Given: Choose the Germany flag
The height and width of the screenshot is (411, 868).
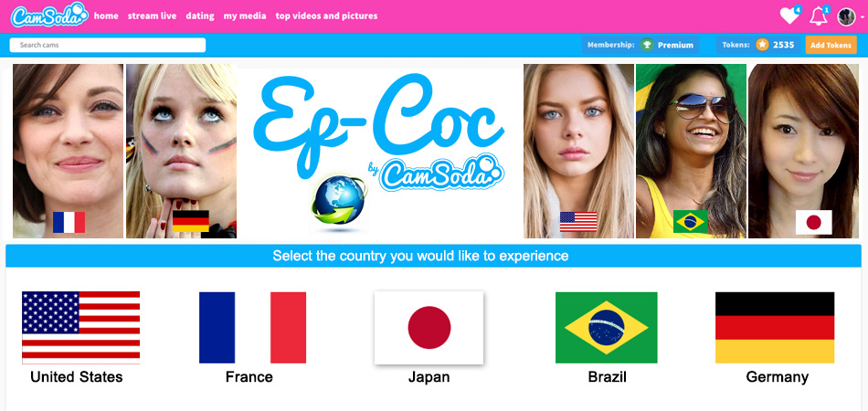Looking at the screenshot, I should click(x=775, y=328).
